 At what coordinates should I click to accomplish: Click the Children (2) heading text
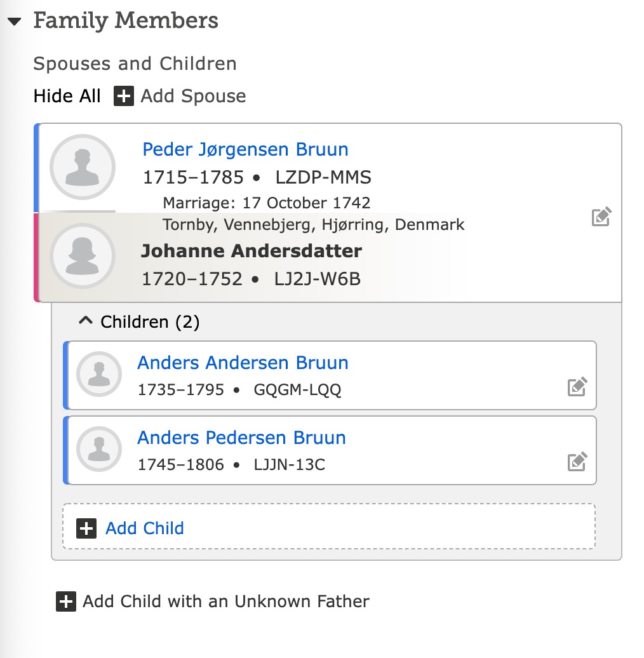(x=150, y=322)
